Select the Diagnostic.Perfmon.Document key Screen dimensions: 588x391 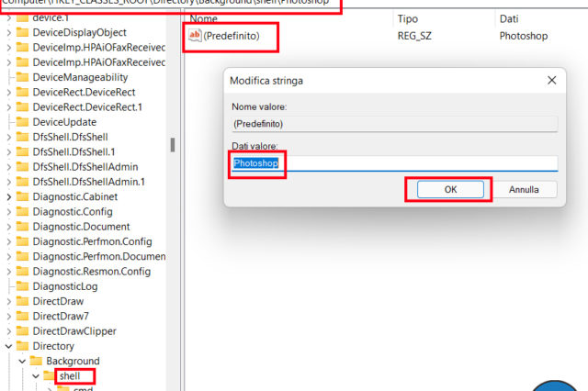click(x=99, y=257)
